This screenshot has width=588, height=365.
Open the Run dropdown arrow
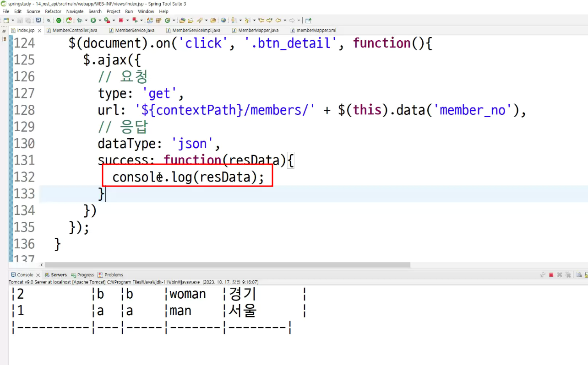100,20
